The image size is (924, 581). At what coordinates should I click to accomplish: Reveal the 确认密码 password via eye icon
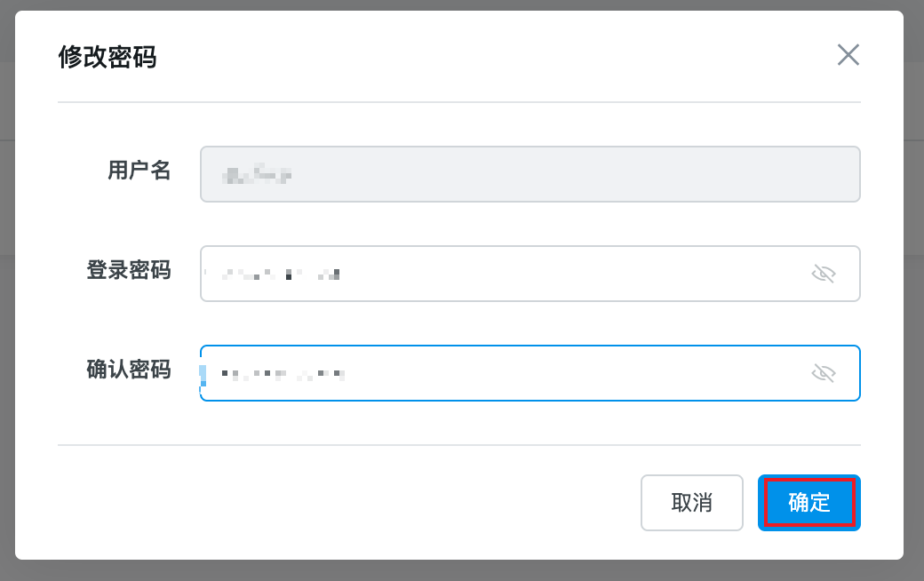[x=824, y=373]
